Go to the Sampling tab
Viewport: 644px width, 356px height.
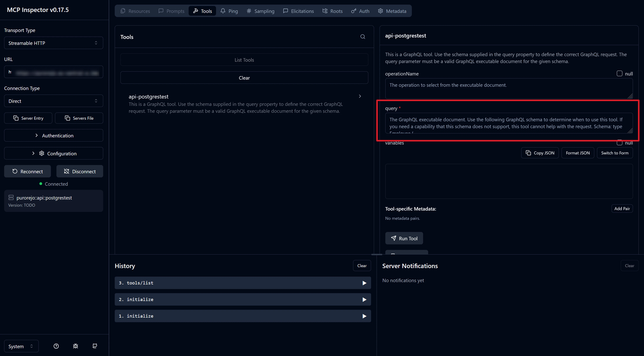(x=260, y=11)
